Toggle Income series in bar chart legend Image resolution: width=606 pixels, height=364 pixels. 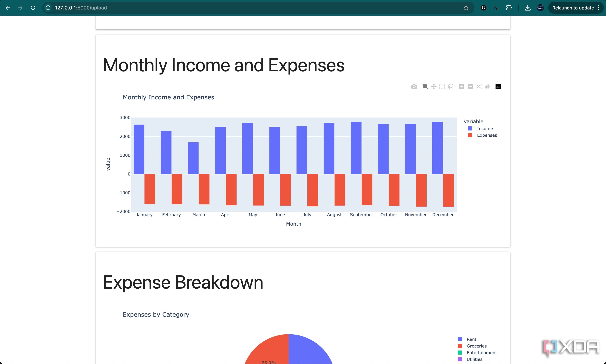pos(484,129)
